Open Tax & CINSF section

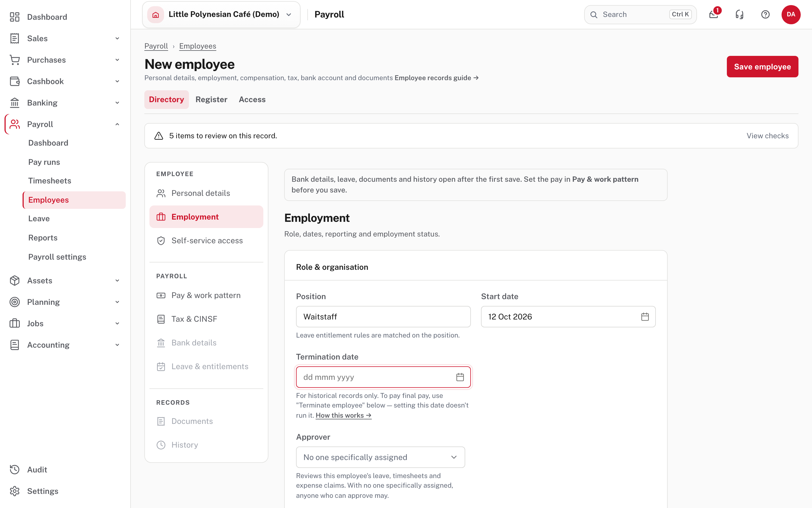pyautogui.click(x=206, y=319)
